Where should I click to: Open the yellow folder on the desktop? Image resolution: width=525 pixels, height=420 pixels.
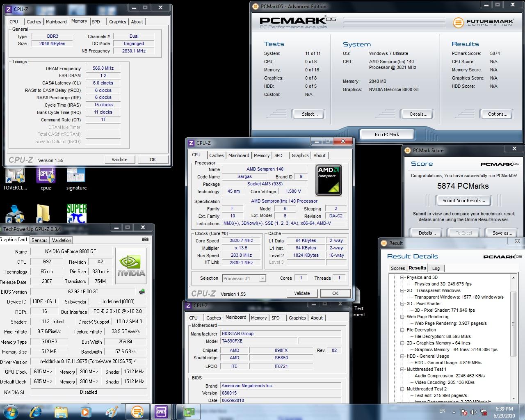(x=43, y=214)
